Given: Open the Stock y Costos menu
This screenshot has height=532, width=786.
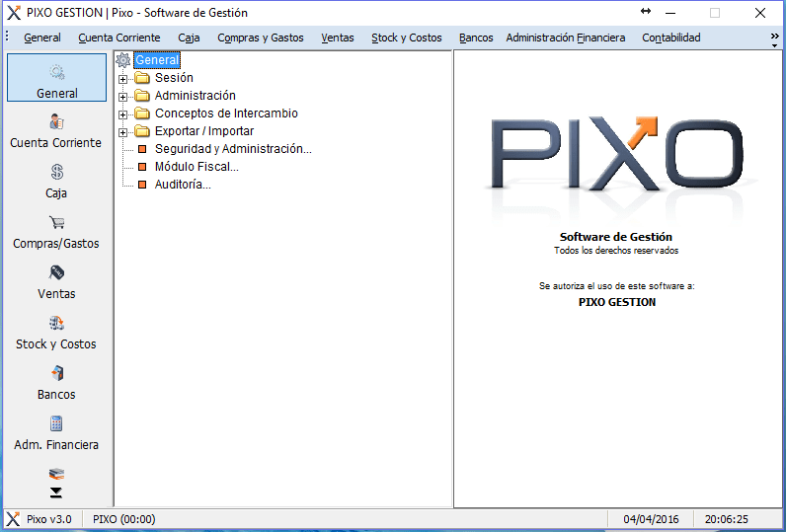Looking at the screenshot, I should point(407,38).
